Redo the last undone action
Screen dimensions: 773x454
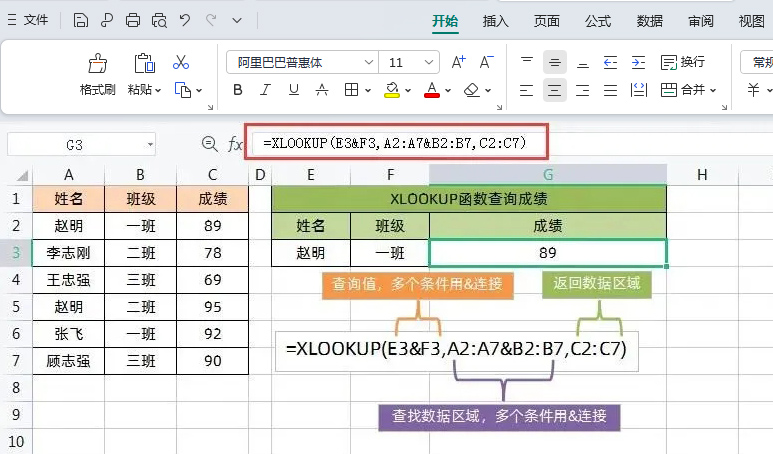tap(211, 20)
